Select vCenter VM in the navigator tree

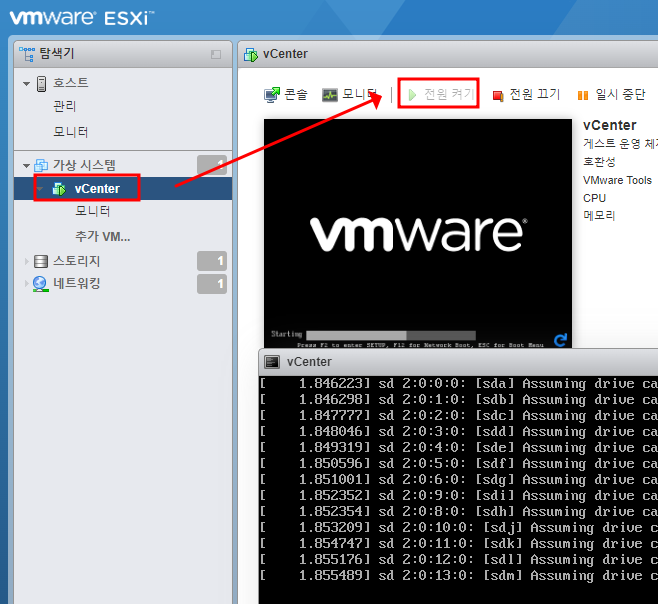coord(123,188)
